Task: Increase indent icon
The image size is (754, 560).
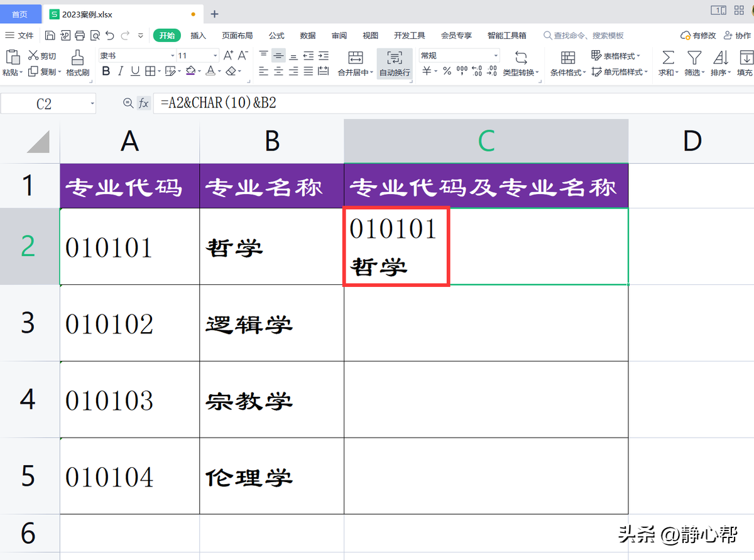Action: click(324, 56)
